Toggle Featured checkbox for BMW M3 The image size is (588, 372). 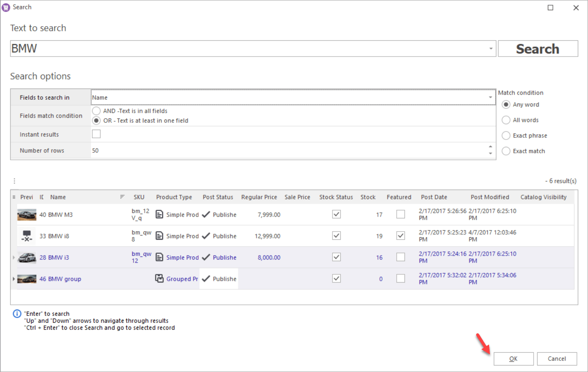coord(401,214)
